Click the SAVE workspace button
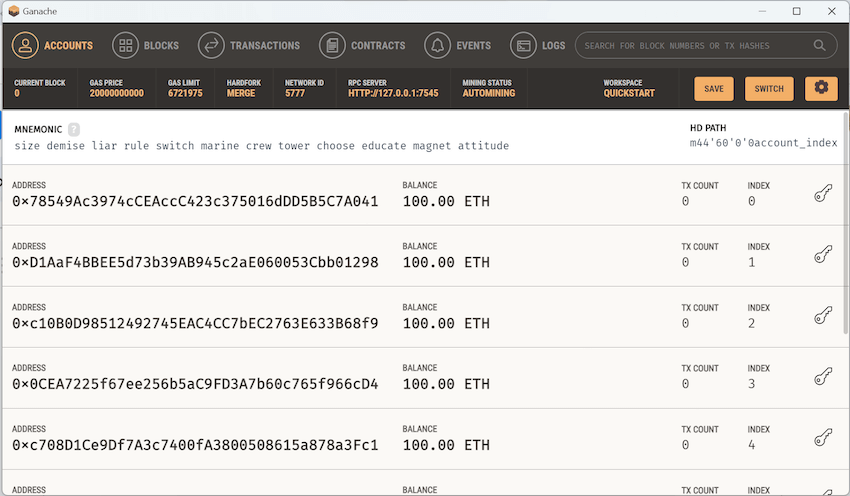 click(x=714, y=88)
